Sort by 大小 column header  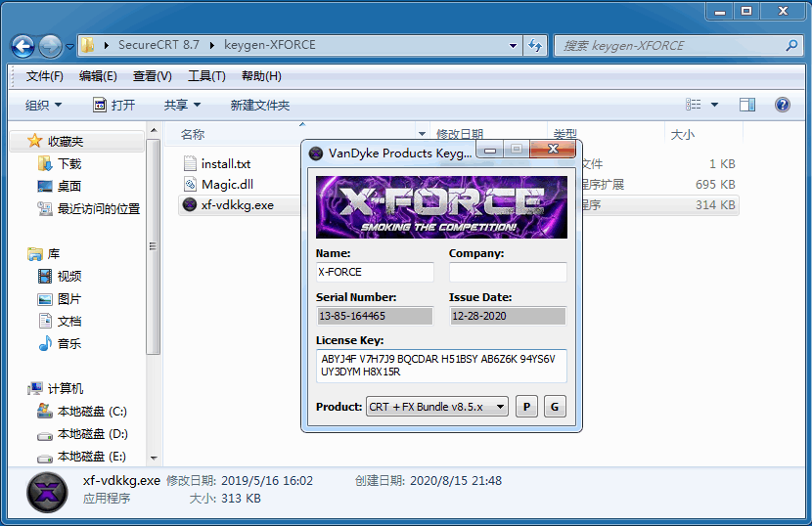pyautogui.click(x=683, y=135)
